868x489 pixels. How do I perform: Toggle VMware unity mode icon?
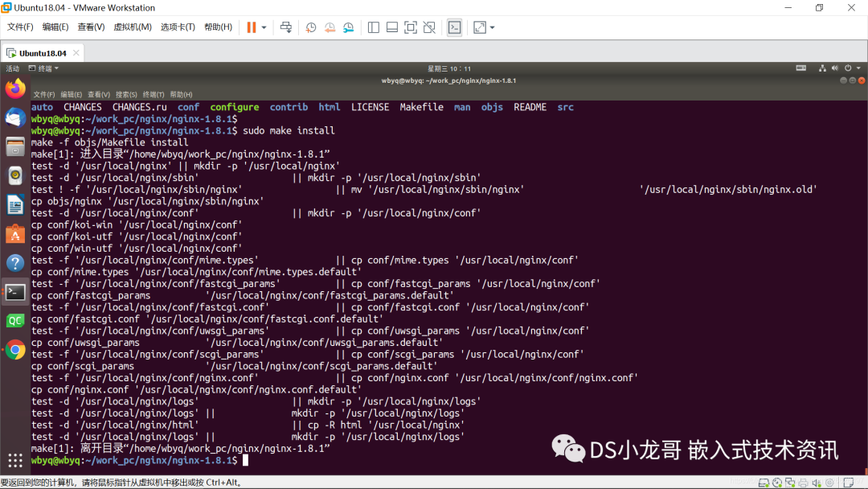pos(429,27)
